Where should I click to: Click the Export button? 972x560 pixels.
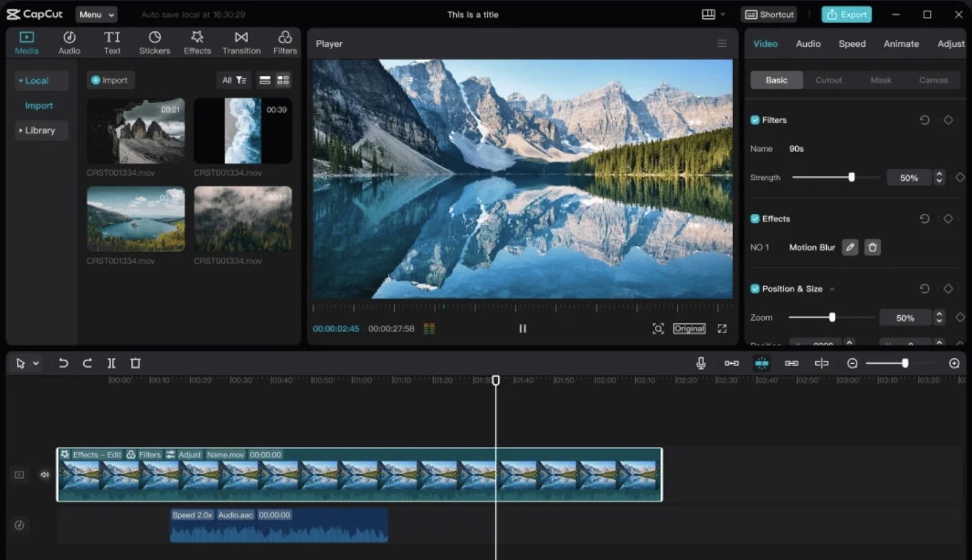[x=846, y=14]
